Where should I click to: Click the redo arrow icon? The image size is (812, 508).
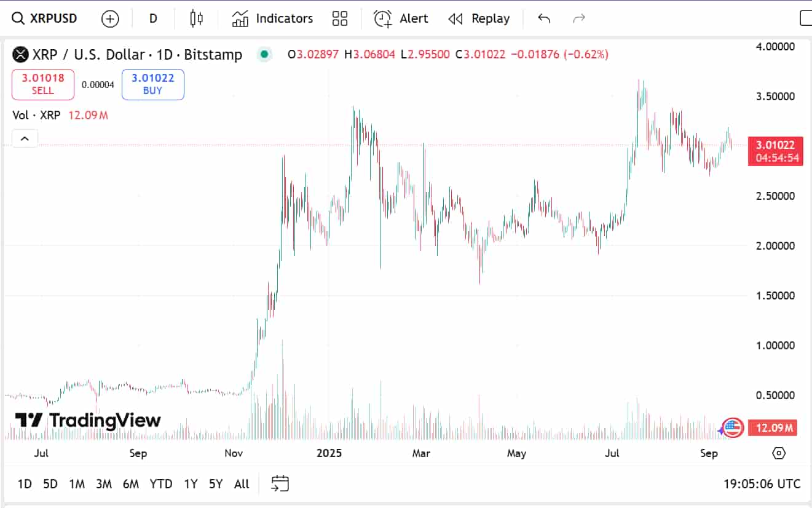click(579, 18)
